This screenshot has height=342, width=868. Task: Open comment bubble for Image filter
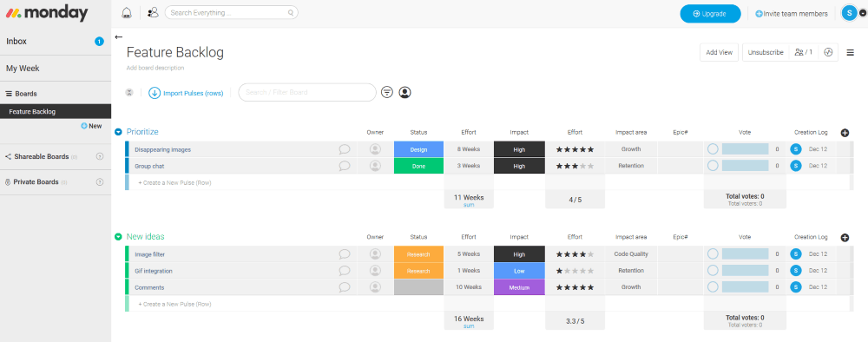[345, 254]
